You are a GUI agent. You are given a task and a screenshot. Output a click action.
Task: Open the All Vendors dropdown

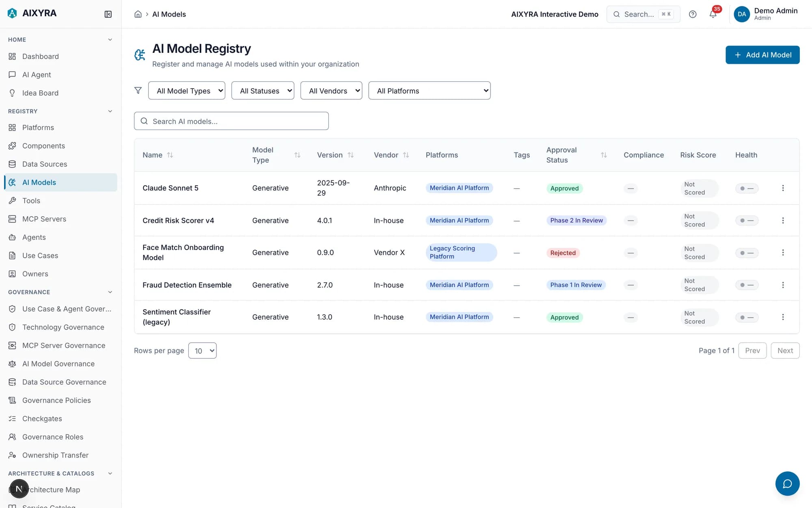[331, 91]
